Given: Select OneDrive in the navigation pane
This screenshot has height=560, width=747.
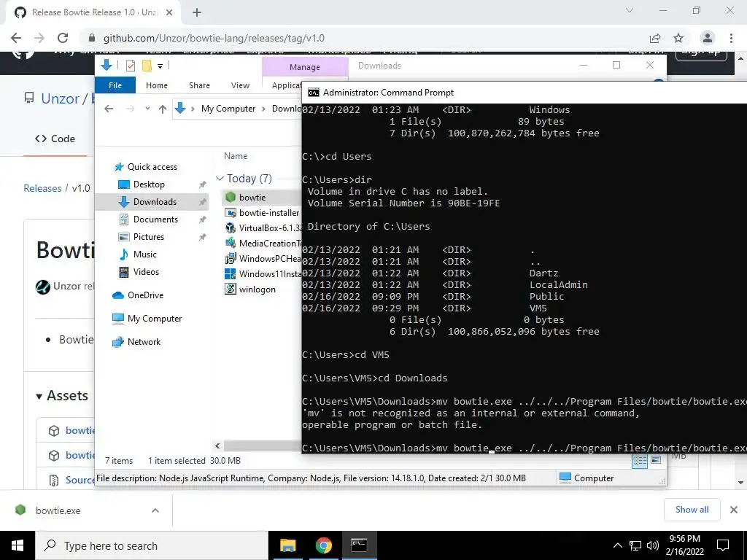Looking at the screenshot, I should pyautogui.click(x=145, y=295).
